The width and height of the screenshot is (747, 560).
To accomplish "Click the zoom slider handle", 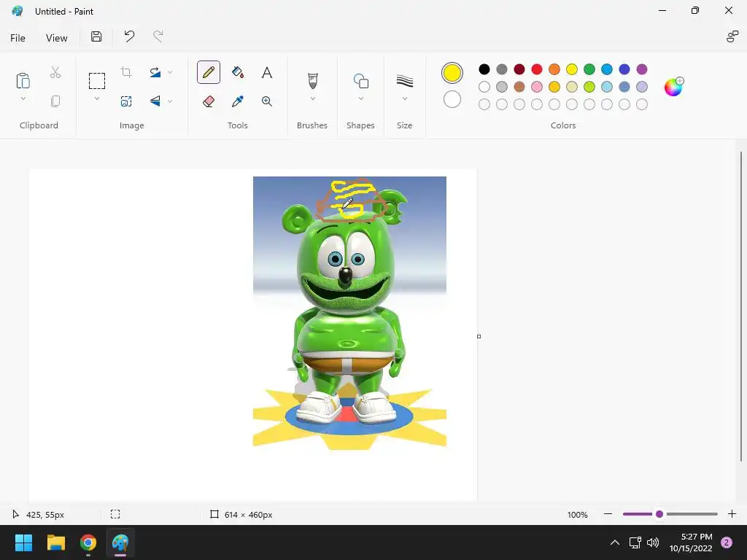I will (659, 514).
